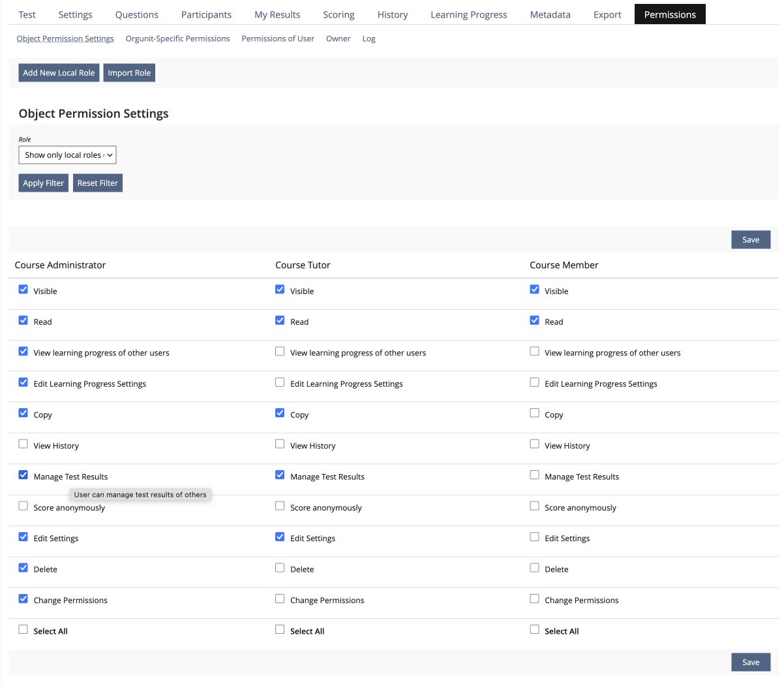The width and height of the screenshot is (784, 684).
Task: Uncheck Visible for Course Tutor
Action: 280,290
